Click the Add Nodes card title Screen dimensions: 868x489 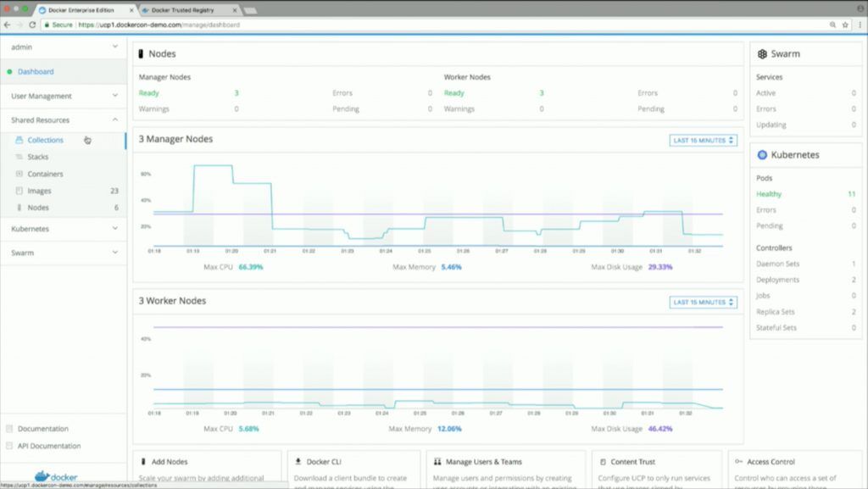click(170, 461)
